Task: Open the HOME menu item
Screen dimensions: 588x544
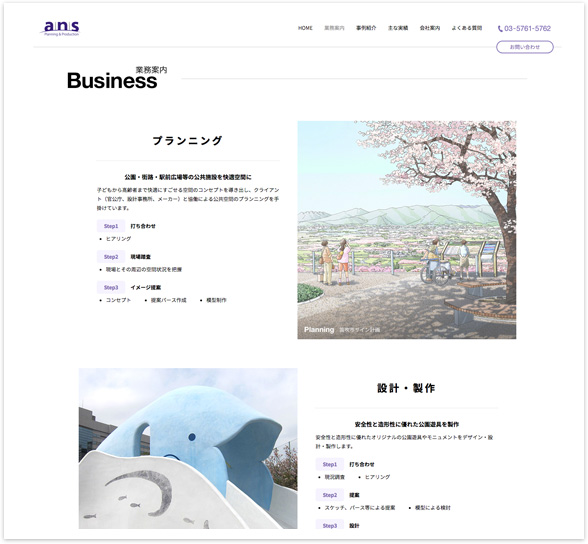Action: pos(305,28)
